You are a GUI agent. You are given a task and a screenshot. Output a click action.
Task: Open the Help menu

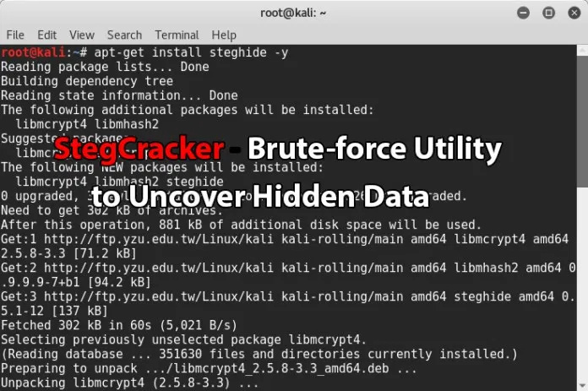point(224,35)
